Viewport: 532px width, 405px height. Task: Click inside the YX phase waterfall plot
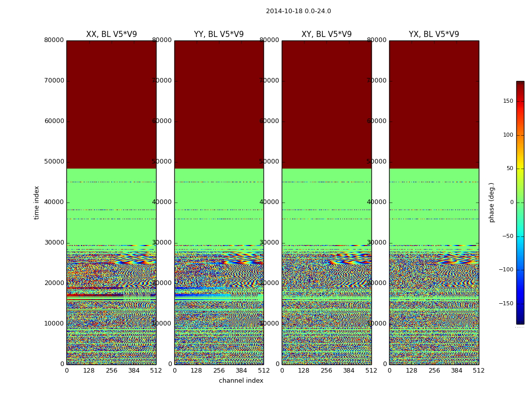434,202
